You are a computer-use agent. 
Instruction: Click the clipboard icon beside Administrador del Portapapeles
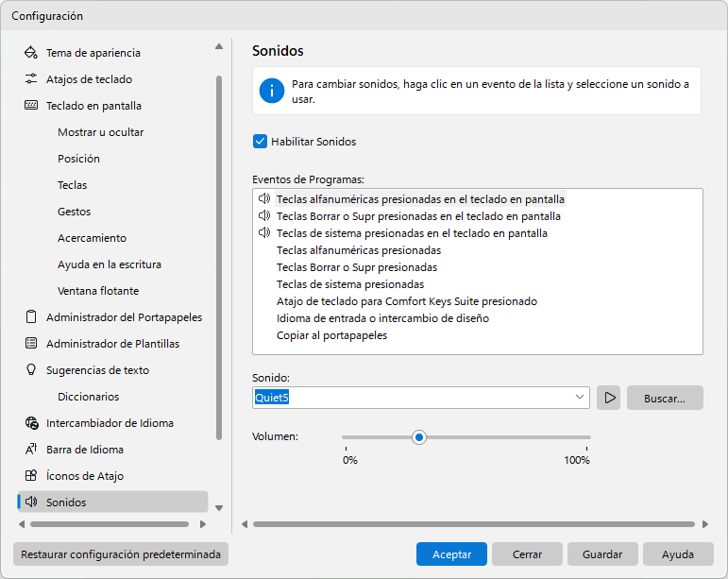pyautogui.click(x=31, y=317)
